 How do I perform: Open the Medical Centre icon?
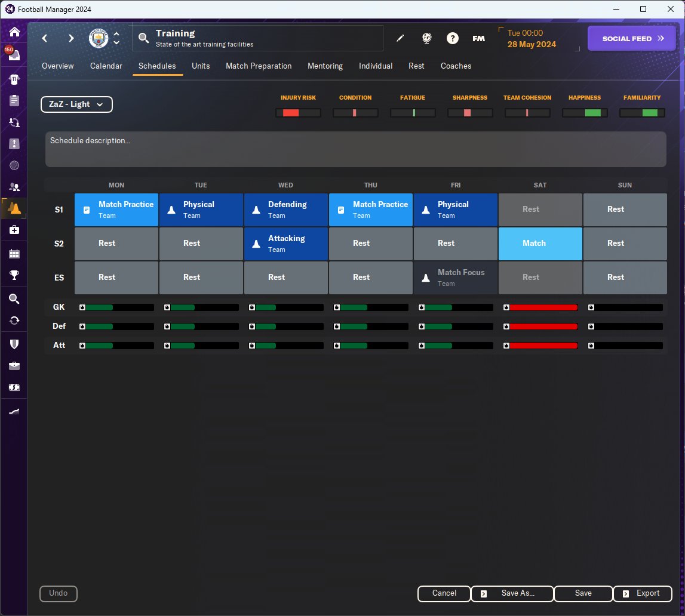(x=14, y=230)
